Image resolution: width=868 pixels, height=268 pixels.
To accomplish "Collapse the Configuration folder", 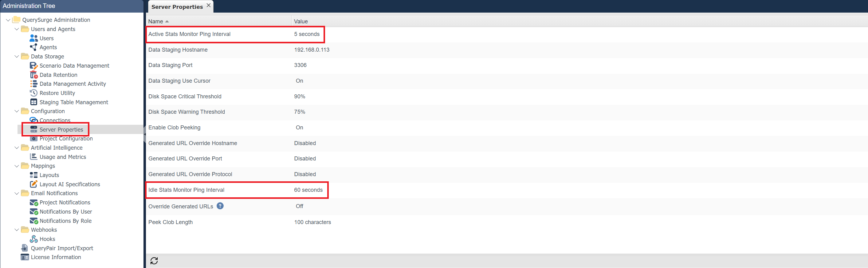I will [x=17, y=111].
